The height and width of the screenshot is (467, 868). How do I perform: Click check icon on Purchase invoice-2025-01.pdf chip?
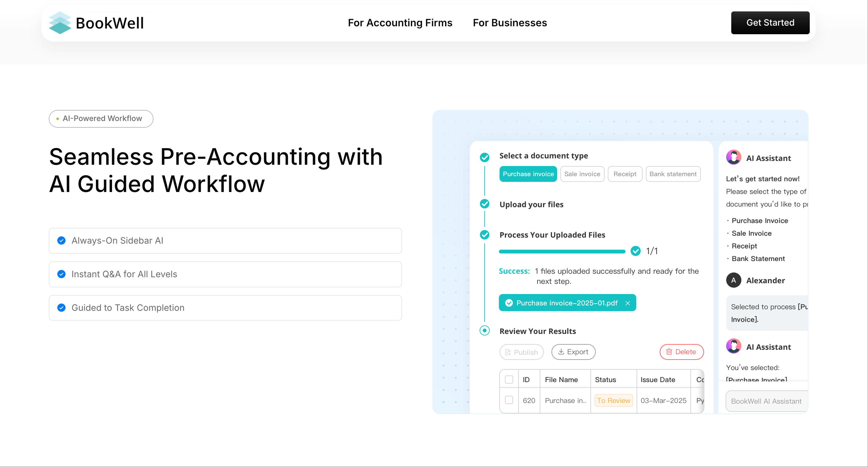coord(509,303)
